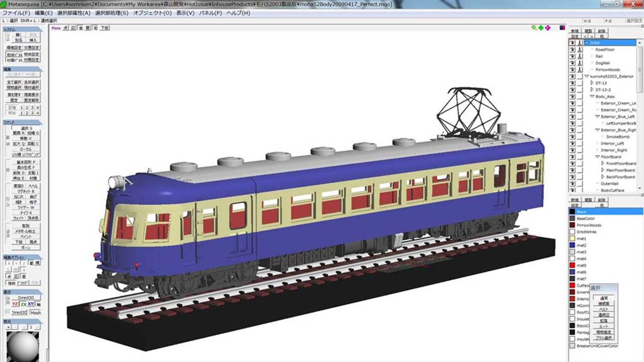This screenshot has width=644, height=362.
Task: Select the mat2 blue material swatch
Action: click(572, 245)
